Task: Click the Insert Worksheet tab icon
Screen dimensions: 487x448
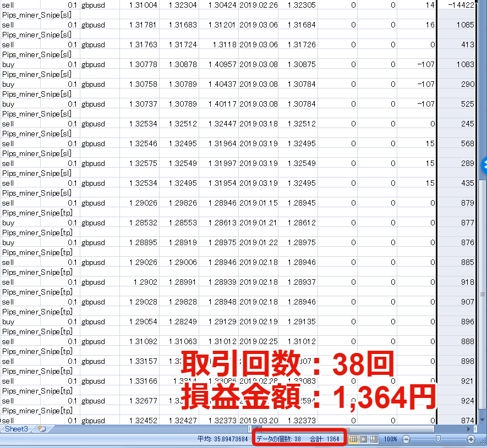Action: point(42,429)
